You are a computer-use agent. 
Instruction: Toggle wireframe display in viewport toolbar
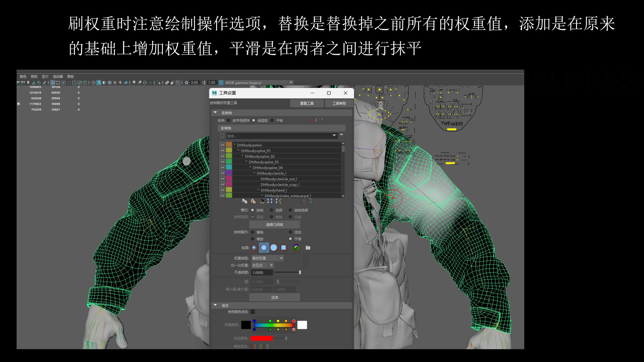93,82
